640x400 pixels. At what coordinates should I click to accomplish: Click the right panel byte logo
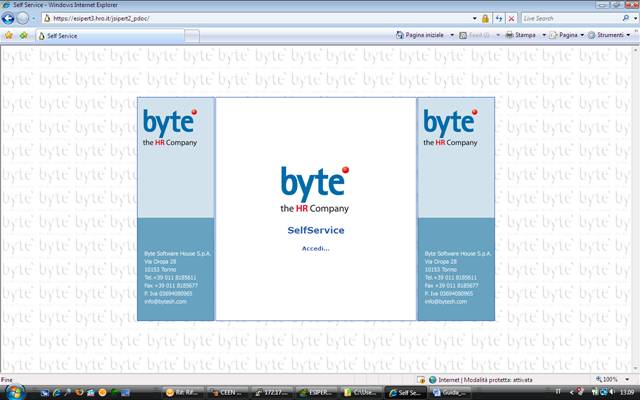(450, 127)
